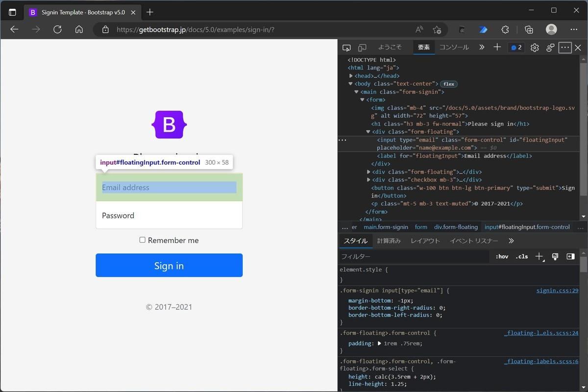Open the DevTools customize menu (three dots)

[565, 48]
